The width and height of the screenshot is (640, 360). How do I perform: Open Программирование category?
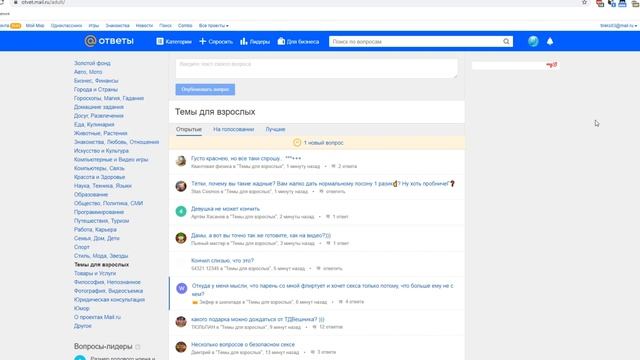point(99,212)
